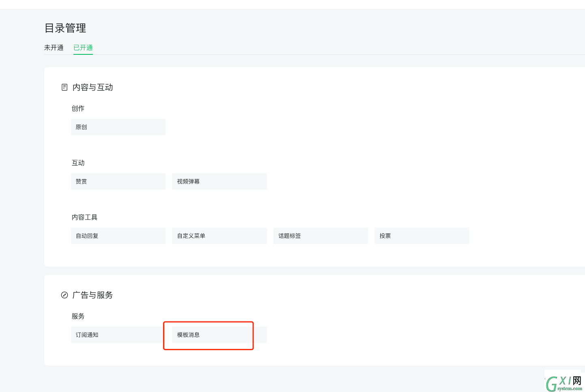Open the 赞赏 feature item
The height and width of the screenshot is (392, 585).
point(118,181)
